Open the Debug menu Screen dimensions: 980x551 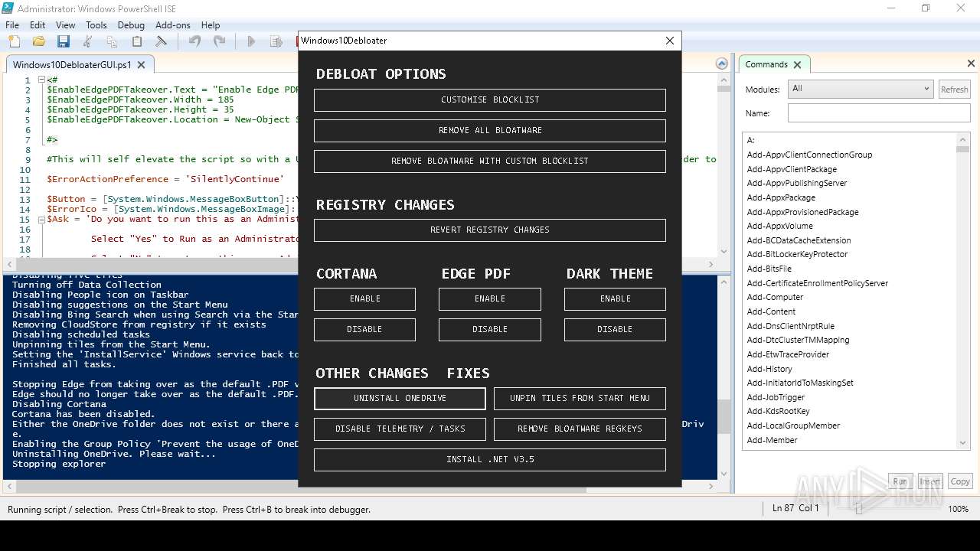[x=131, y=24]
